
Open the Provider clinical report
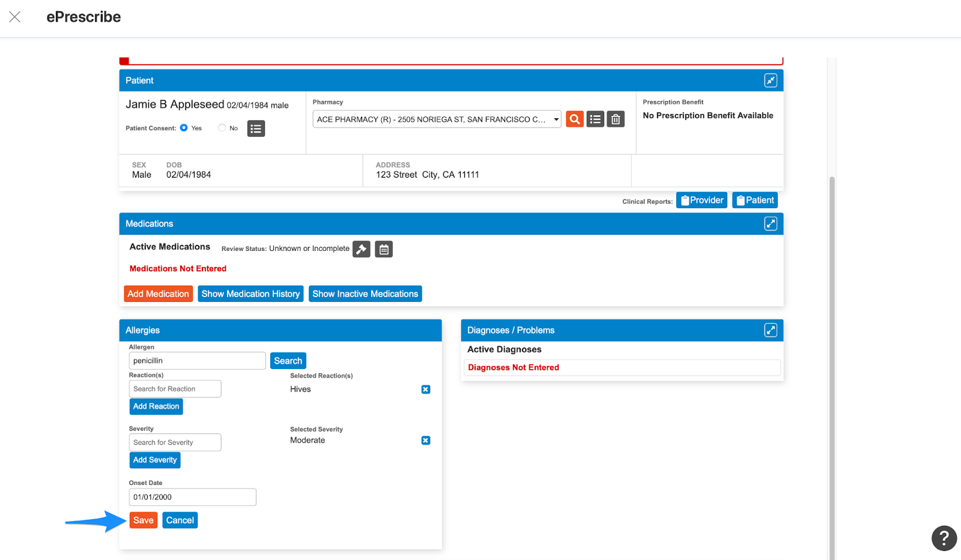point(701,199)
